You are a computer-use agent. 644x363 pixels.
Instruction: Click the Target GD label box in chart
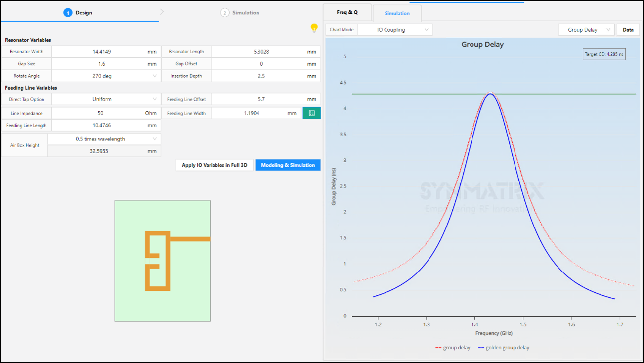(x=604, y=54)
